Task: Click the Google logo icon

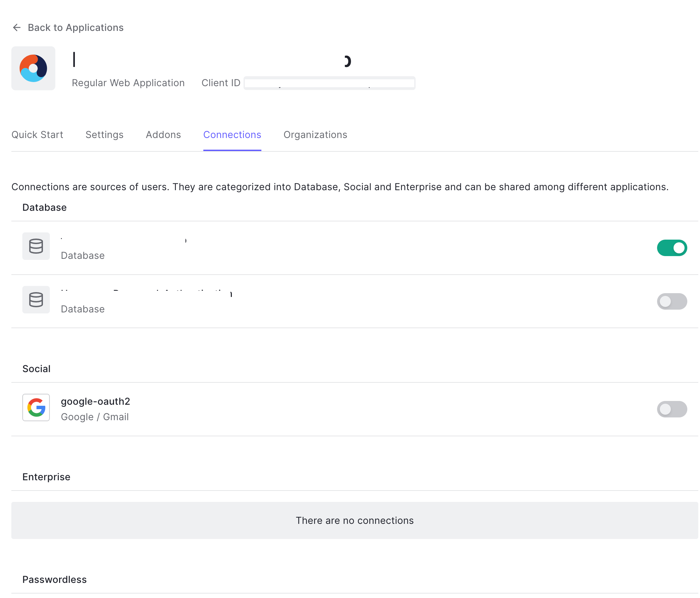Action: [36, 407]
